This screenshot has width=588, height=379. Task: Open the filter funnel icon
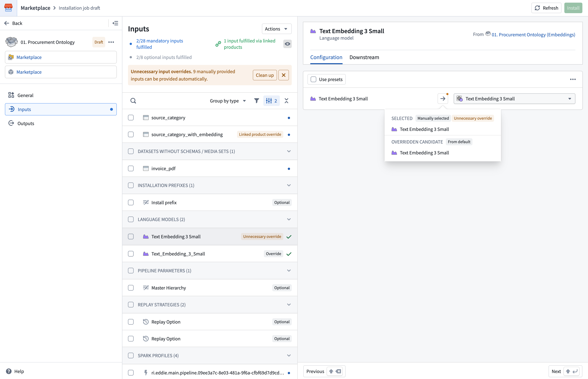click(x=256, y=101)
